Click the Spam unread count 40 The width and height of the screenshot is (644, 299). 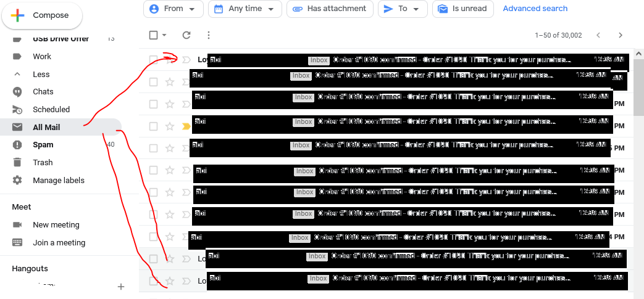(x=111, y=145)
